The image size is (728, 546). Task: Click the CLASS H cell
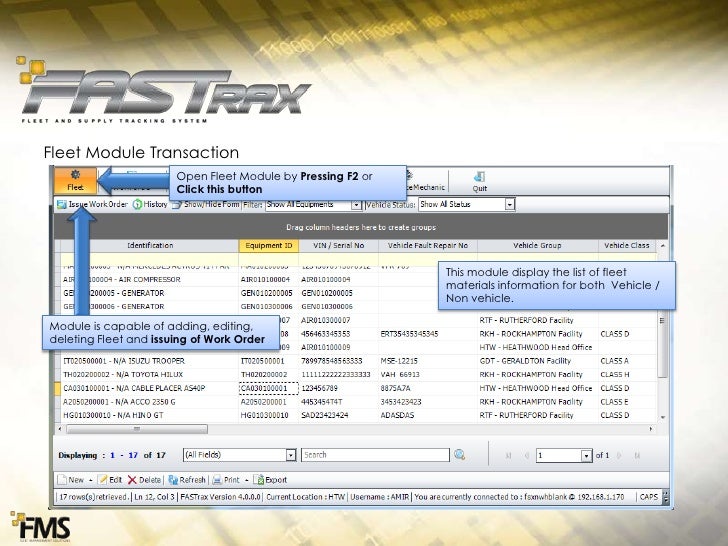(627, 375)
